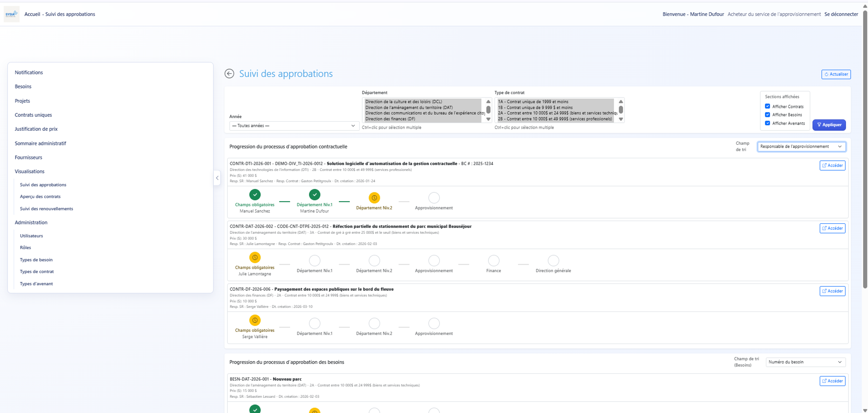The image size is (868, 413).
Task: Click the Département Niv.1 circle for CONTR-DF-2026-006
Action: (314, 323)
